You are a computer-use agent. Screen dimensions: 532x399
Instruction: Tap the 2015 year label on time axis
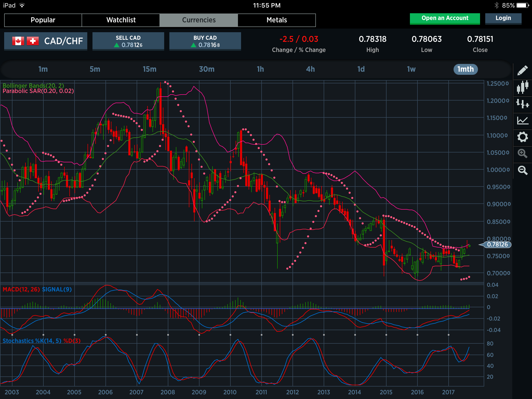(386, 392)
